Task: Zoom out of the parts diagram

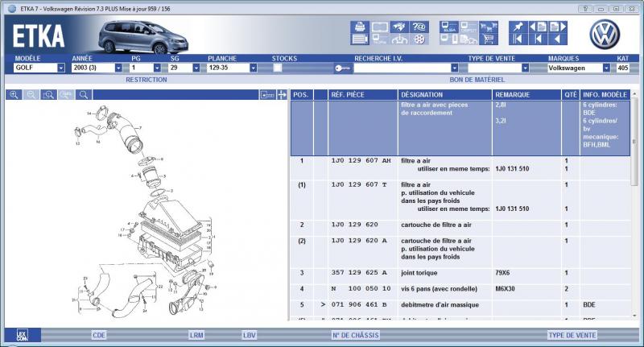Action: 31,95
